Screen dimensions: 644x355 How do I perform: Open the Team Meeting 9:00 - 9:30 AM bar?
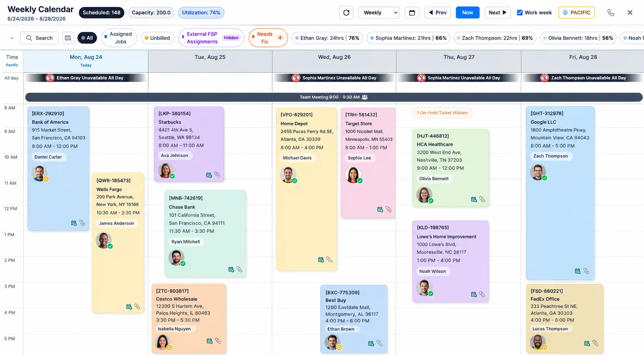(334, 97)
